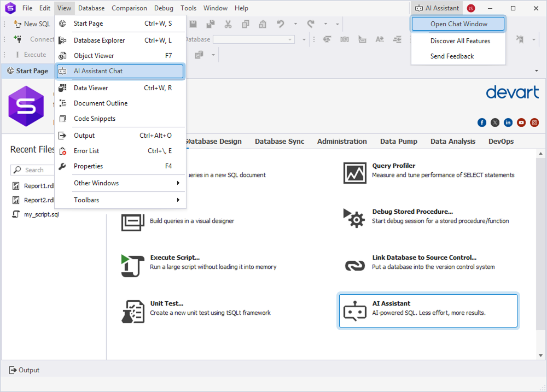Click the Unit Test icon
Image resolution: width=547 pixels, height=392 pixels.
coord(132,311)
